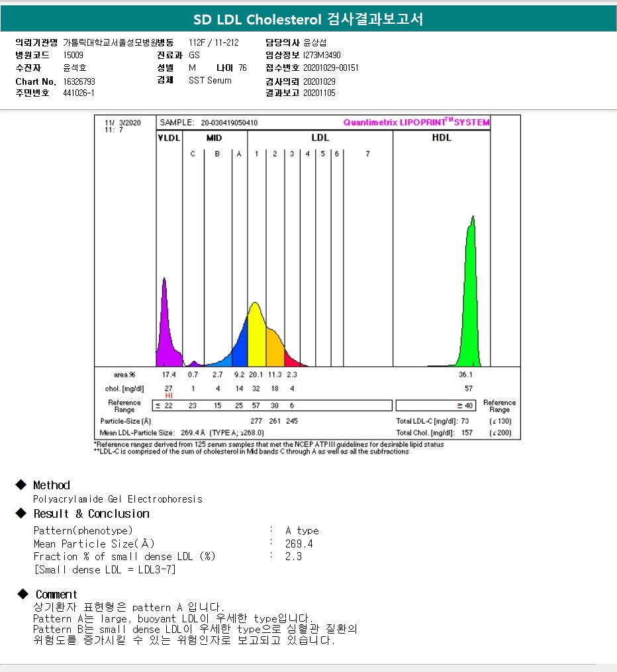This screenshot has height=672, width=617.
Task: Click the LDL-2 chol. value '18'
Action: pyautogui.click(x=275, y=389)
